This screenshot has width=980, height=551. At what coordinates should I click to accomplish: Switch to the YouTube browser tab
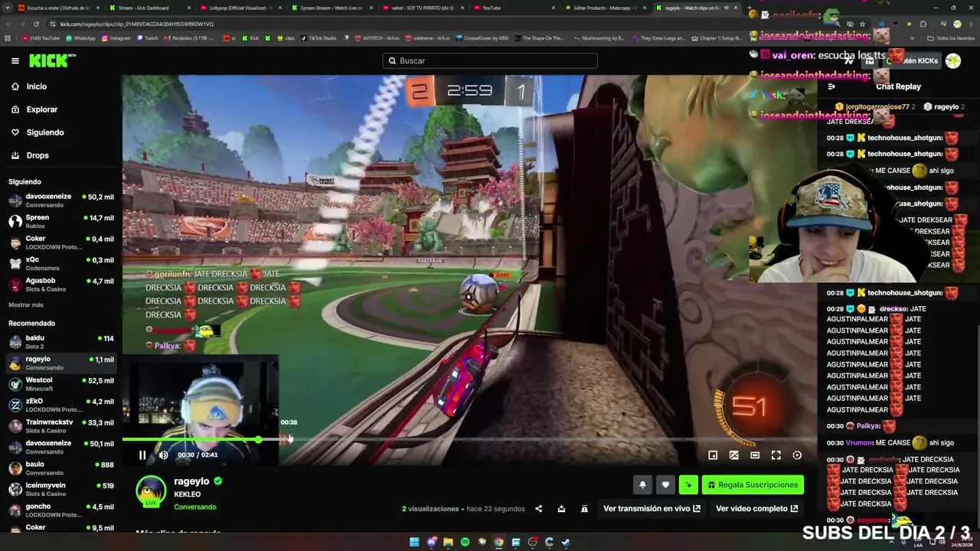[514, 8]
